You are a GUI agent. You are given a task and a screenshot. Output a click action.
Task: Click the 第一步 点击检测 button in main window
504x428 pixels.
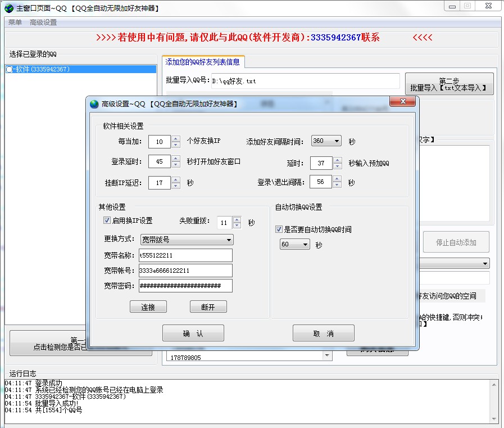[48, 343]
